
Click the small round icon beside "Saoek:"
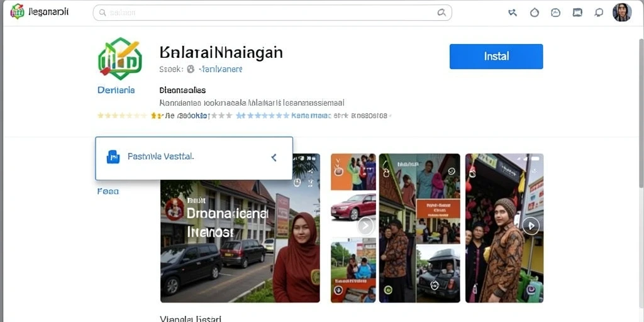(191, 69)
